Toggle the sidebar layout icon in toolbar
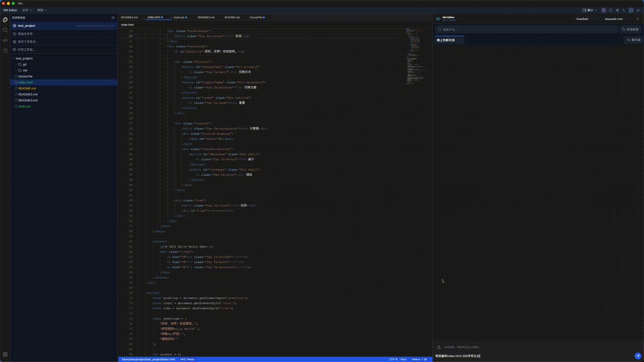Viewport: 644px width, 362px height. click(604, 10)
